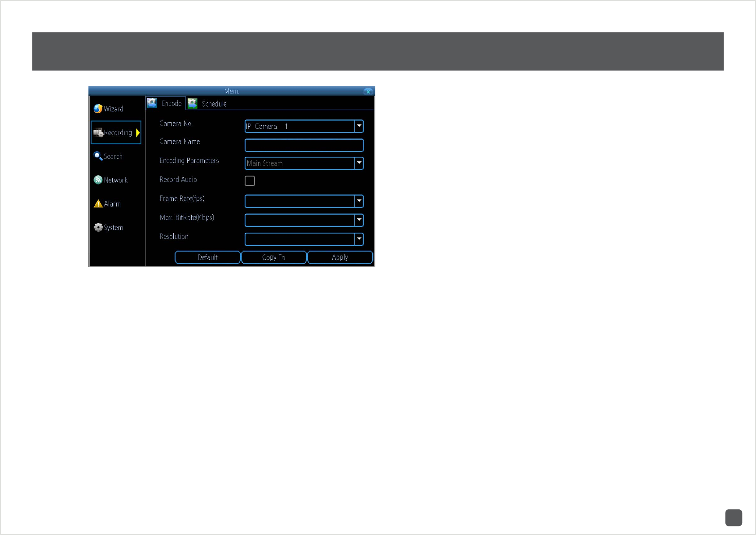Screen dimensions: 756x535
Task: Click the Camera No. label
Action: [x=176, y=124]
